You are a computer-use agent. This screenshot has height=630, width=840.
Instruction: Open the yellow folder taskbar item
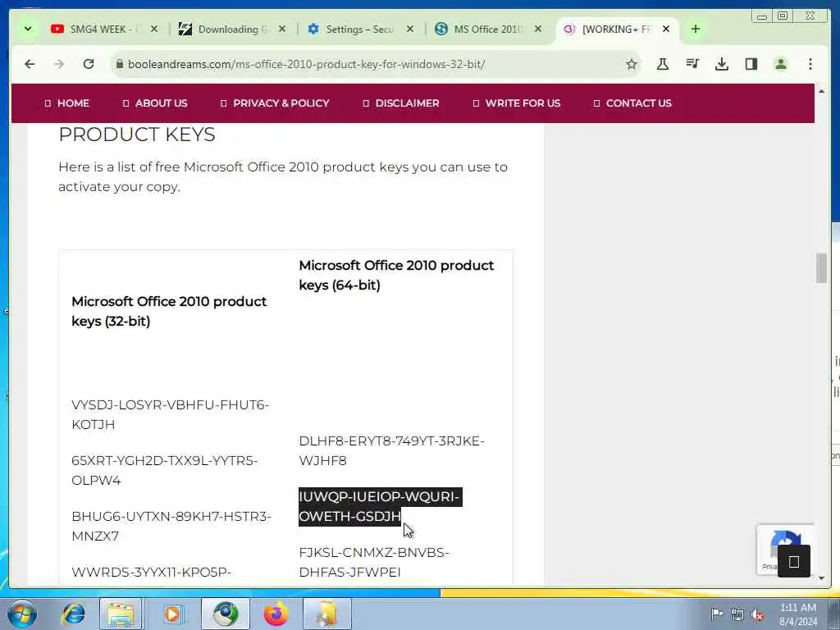pos(327,614)
